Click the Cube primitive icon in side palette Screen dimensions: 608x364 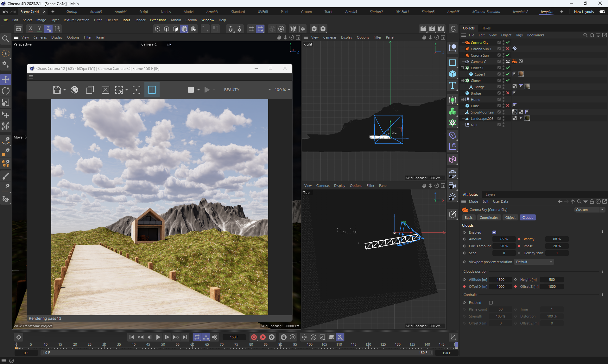[x=453, y=74]
